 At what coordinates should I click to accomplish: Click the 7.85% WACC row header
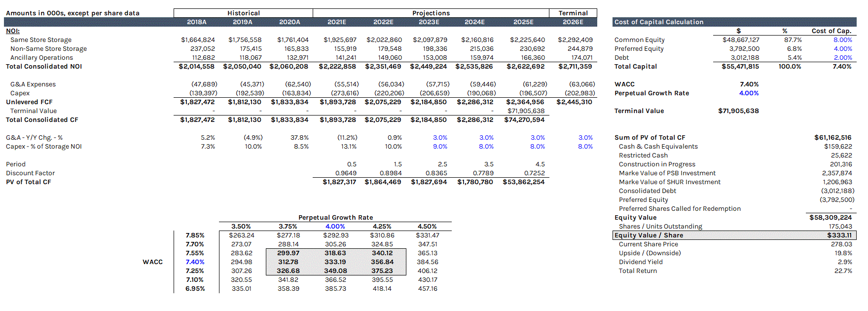pyautogui.click(x=195, y=235)
